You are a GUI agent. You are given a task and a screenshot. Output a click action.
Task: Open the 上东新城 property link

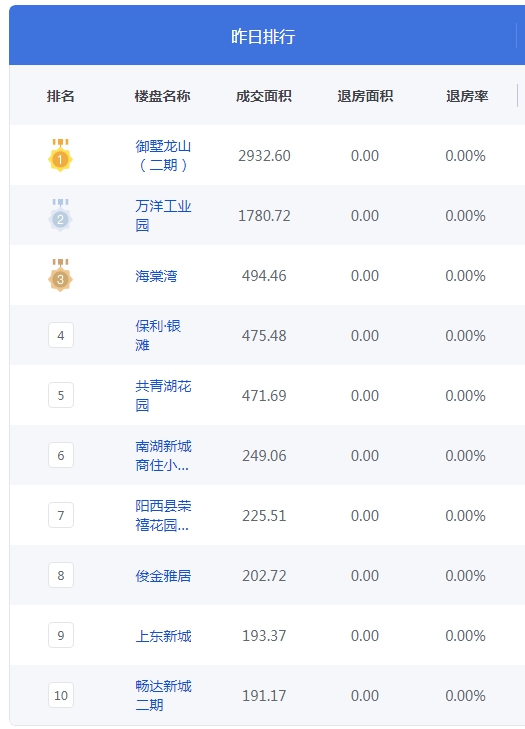(163, 636)
